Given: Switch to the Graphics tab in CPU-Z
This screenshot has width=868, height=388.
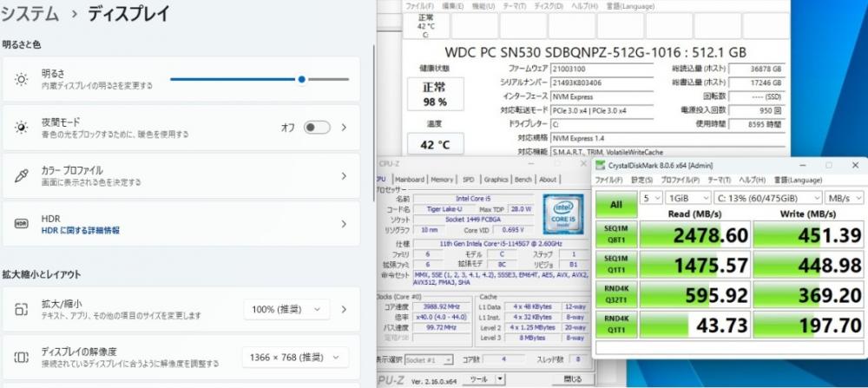Looking at the screenshot, I should coord(496,180).
